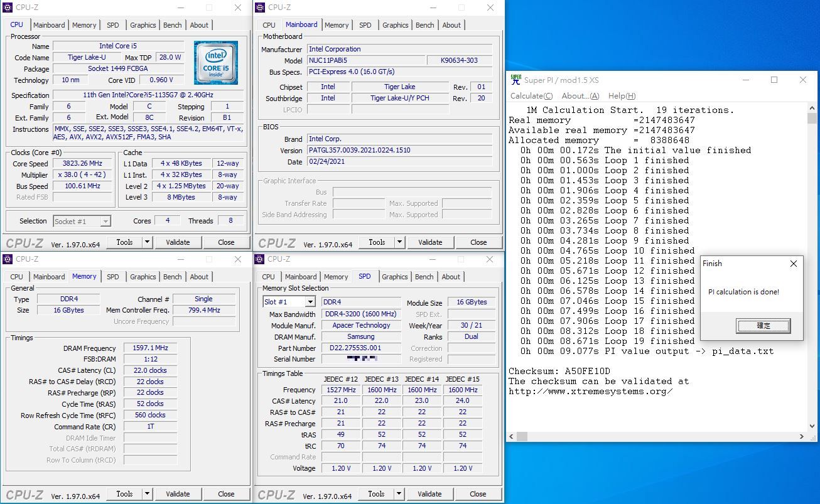Switch to the Bench tab in the CPU tab window
Screen dimensions: 820x504
coord(173,25)
